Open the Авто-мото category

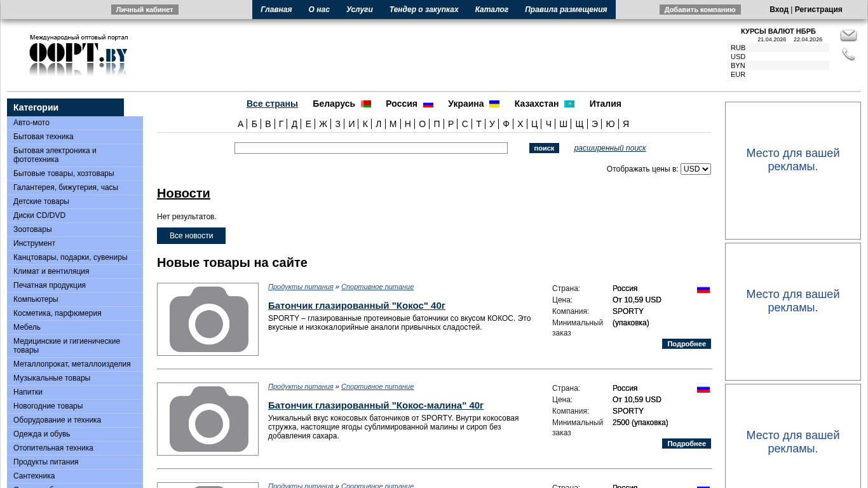pyautogui.click(x=75, y=123)
